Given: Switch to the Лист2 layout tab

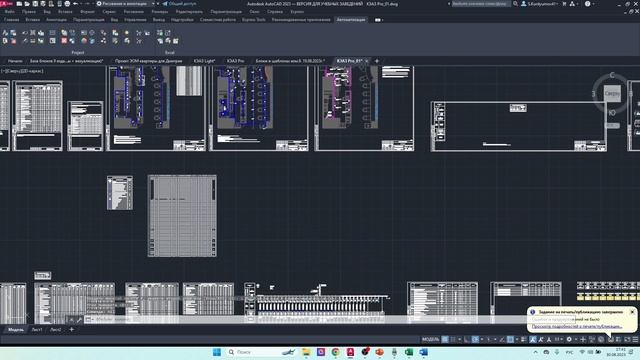Looking at the screenshot, I should click(56, 329).
